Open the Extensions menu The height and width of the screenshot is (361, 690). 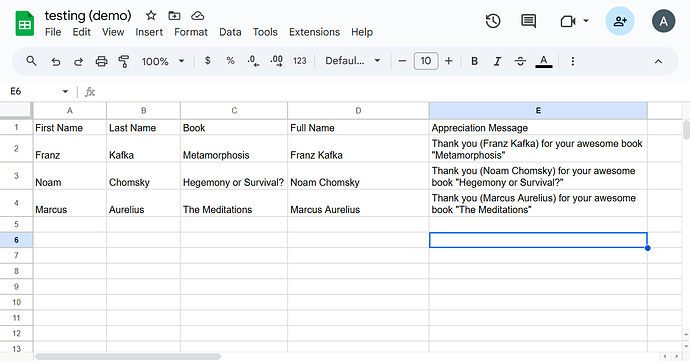[314, 32]
